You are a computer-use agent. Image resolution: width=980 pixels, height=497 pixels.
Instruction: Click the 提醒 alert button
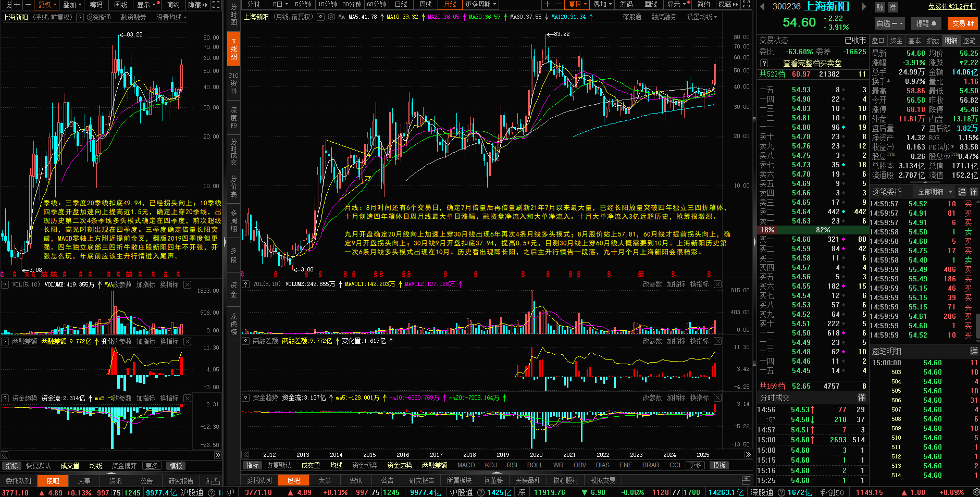[926, 23]
